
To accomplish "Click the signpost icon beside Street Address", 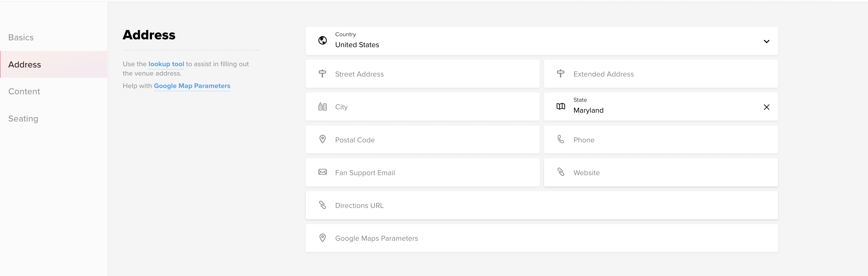I will tap(322, 73).
